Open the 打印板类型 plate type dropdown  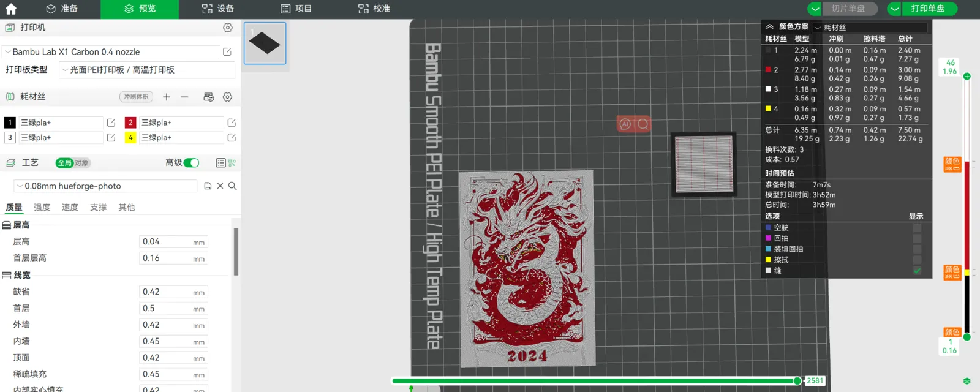coord(147,70)
